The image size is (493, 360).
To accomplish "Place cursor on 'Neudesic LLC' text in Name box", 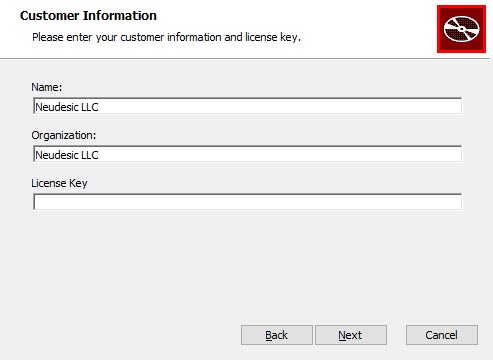I will (x=67, y=107).
